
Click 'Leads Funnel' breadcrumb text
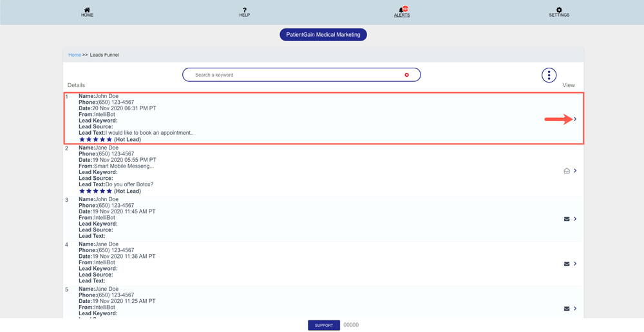104,55
